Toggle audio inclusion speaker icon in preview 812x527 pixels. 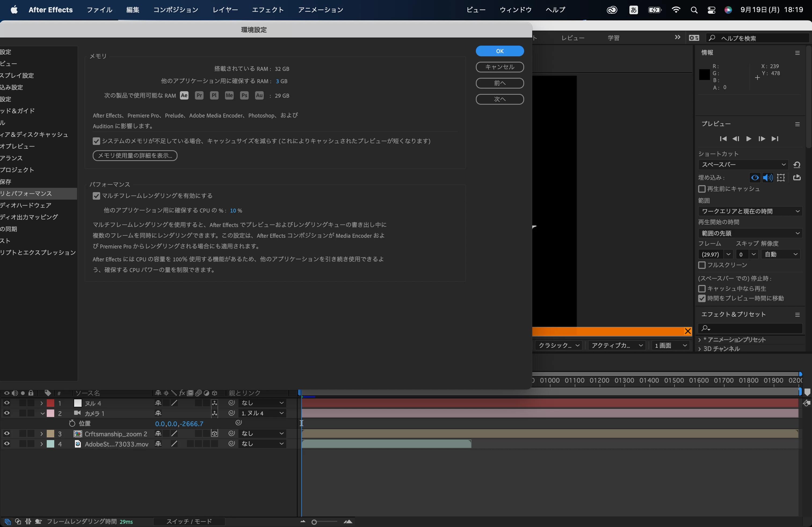768,178
